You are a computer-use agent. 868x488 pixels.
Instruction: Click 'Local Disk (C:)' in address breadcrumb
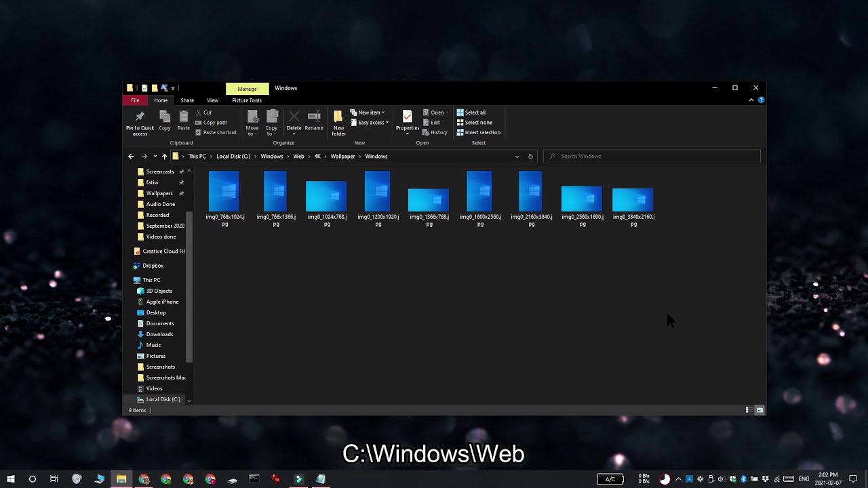(233, 157)
